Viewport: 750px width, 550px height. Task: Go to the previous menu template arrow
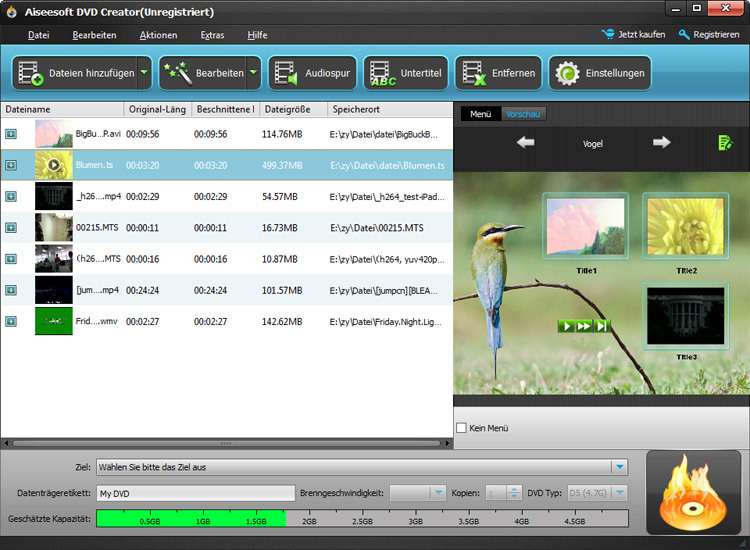tap(525, 143)
